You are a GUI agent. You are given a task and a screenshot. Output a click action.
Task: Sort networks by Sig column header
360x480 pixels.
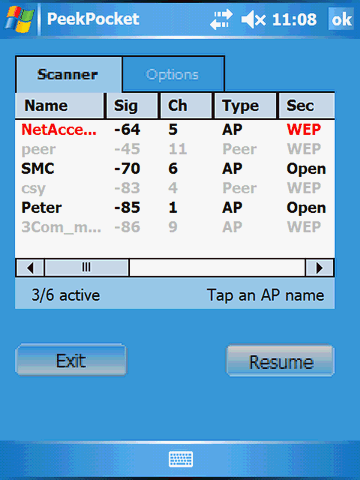[132, 106]
